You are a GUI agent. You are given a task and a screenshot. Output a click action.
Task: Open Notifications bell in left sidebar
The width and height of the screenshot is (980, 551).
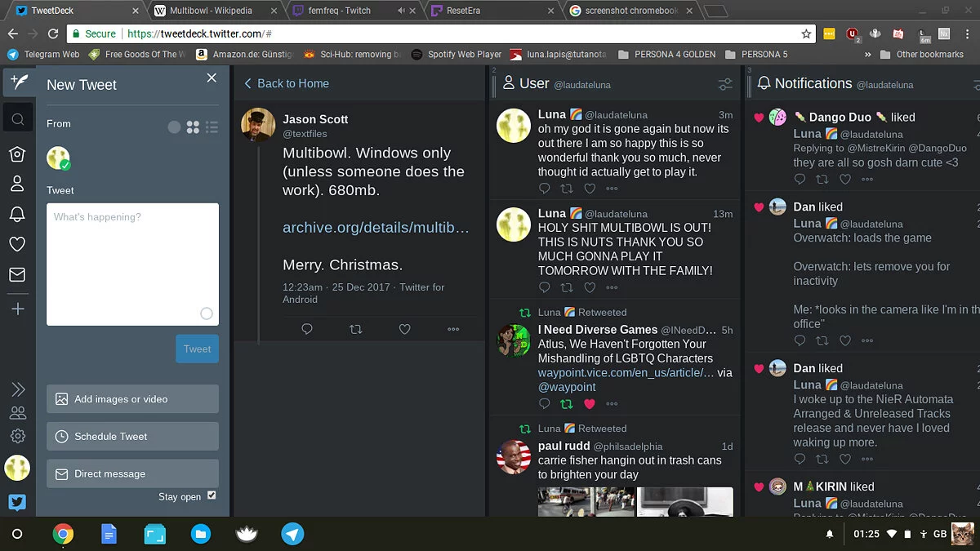click(17, 215)
